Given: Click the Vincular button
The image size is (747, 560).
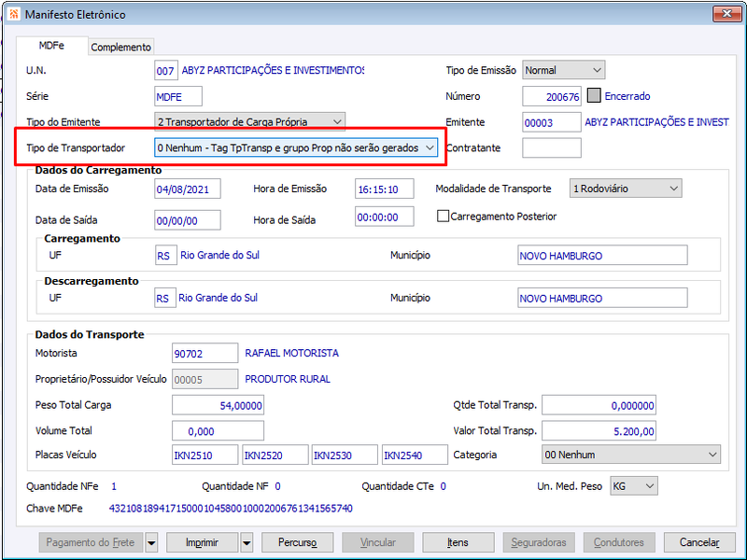Looking at the screenshot, I should point(378,542).
